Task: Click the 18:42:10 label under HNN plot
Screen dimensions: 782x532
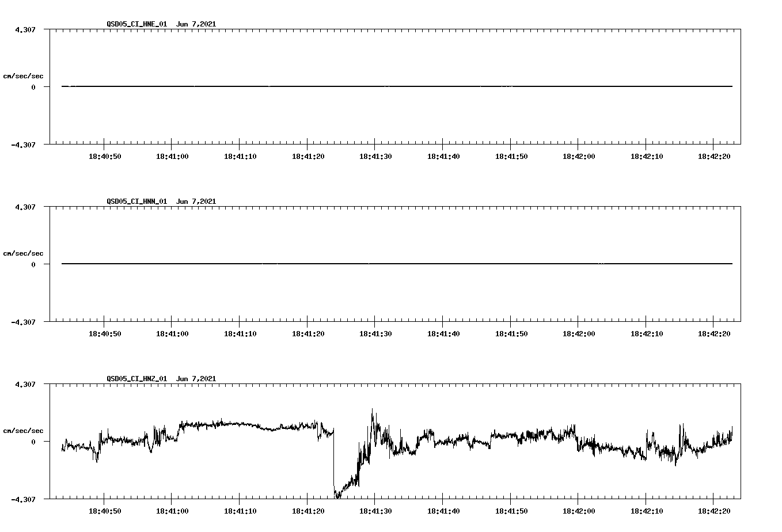Action: coord(647,334)
